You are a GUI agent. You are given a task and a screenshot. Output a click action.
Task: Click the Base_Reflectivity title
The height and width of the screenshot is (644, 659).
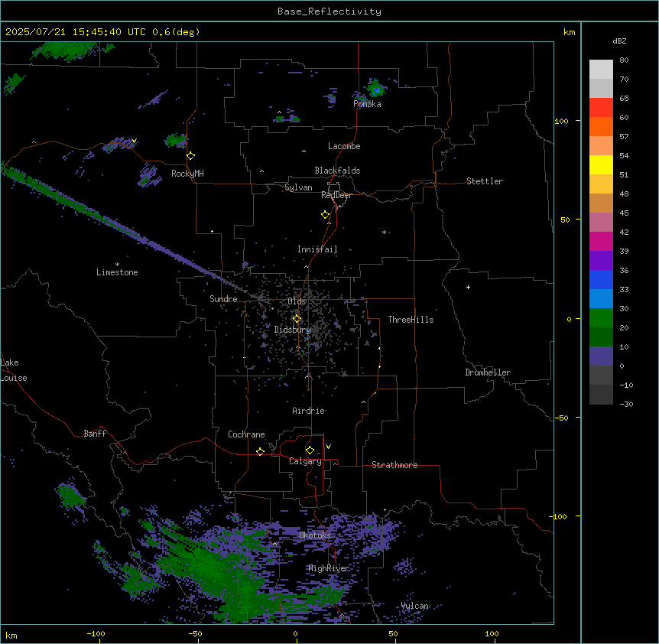[329, 11]
